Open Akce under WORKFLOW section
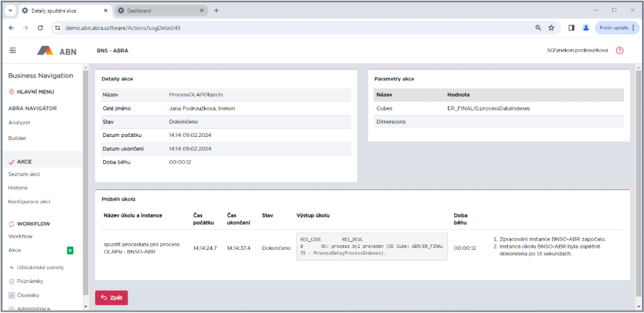 click(x=15, y=250)
